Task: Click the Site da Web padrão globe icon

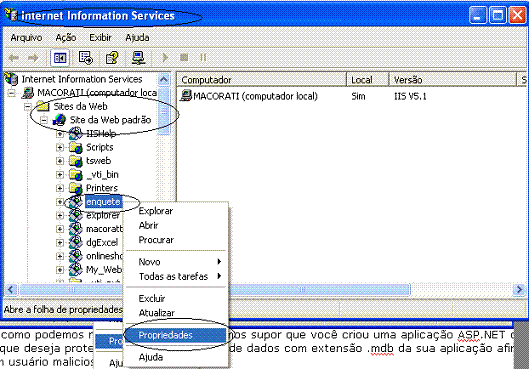Action: pyautogui.click(x=59, y=120)
